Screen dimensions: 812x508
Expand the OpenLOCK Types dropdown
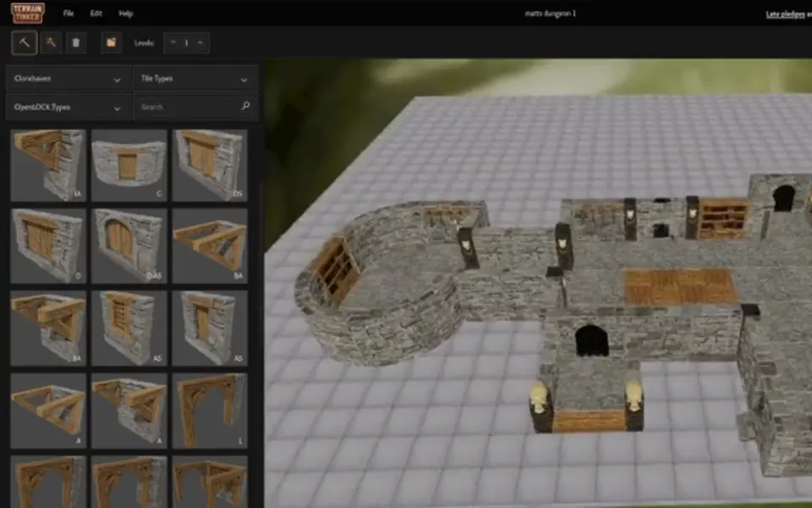[68, 108]
